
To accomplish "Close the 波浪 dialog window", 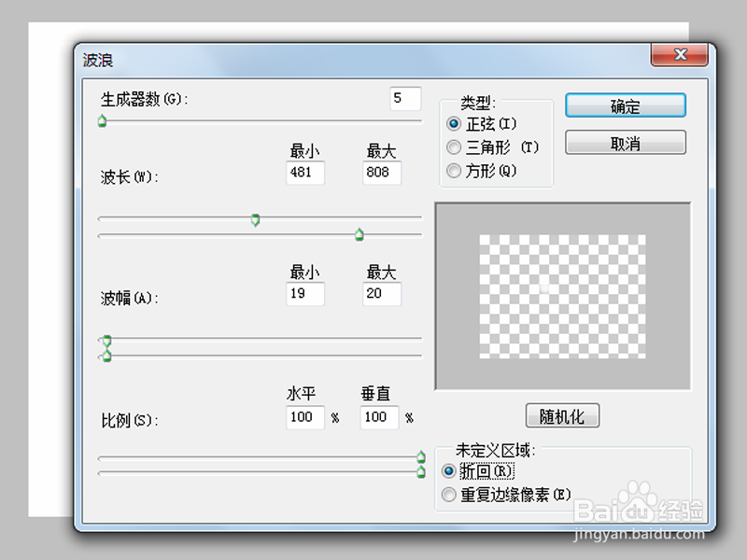I will tap(680, 55).
